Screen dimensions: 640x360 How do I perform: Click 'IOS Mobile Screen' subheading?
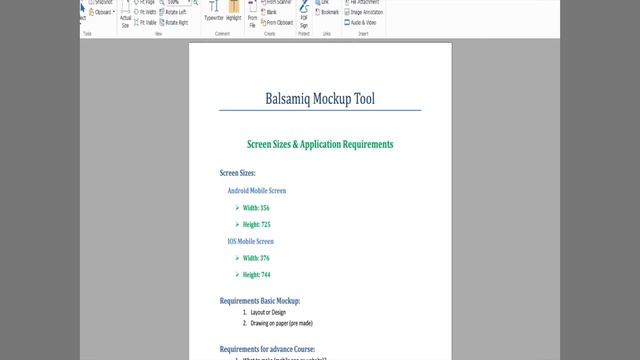click(251, 241)
